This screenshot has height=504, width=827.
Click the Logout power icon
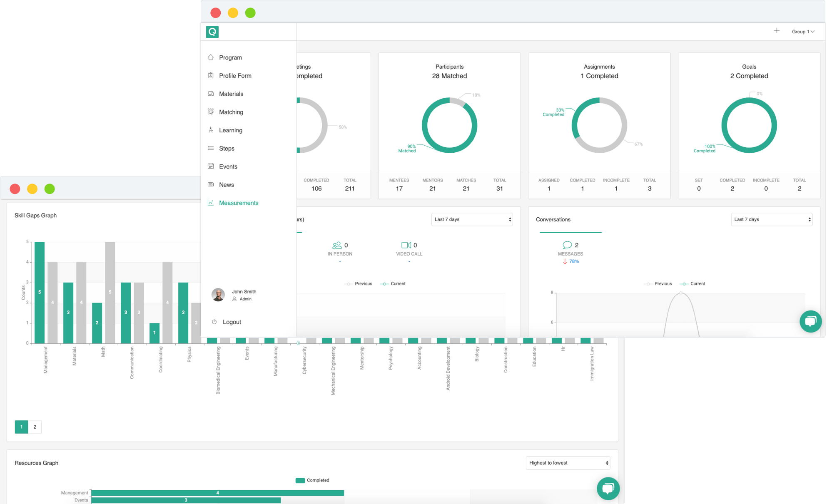[x=214, y=322]
